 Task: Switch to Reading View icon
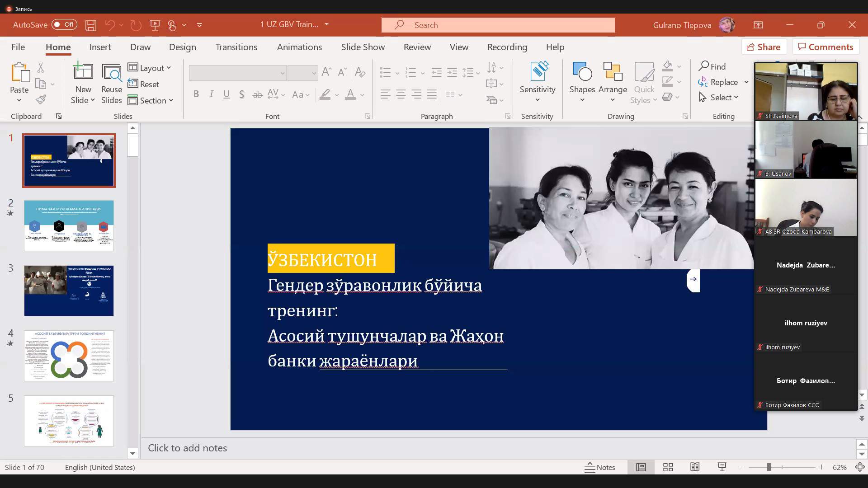pyautogui.click(x=695, y=467)
